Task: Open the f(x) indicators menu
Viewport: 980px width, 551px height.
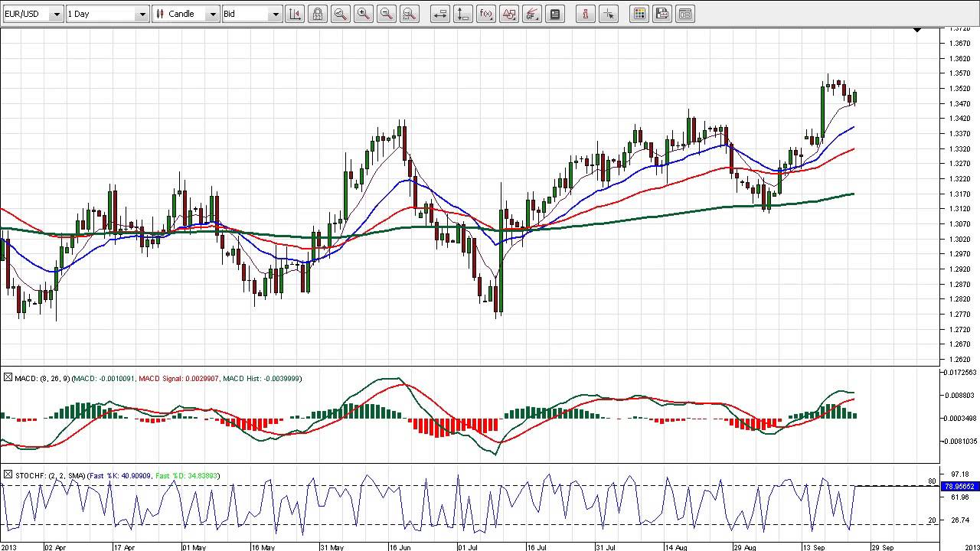Action: pyautogui.click(x=486, y=14)
